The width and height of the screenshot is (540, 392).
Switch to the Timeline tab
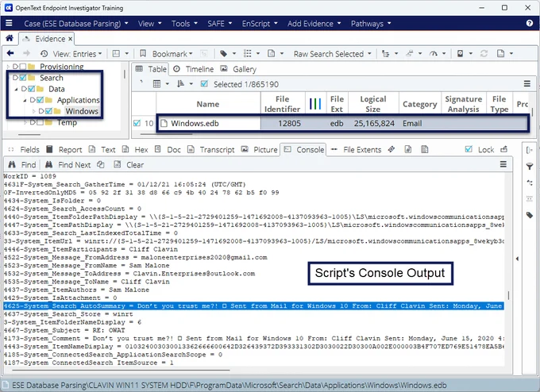tap(193, 69)
